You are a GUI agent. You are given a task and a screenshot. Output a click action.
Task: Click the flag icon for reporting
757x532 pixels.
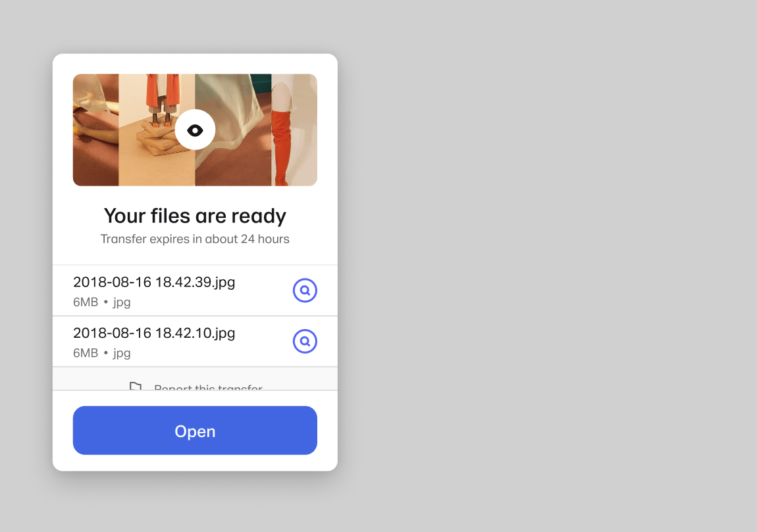click(x=136, y=386)
